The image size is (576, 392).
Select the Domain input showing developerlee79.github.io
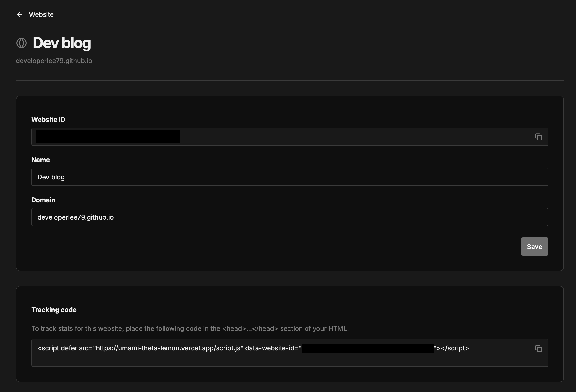coord(289,217)
